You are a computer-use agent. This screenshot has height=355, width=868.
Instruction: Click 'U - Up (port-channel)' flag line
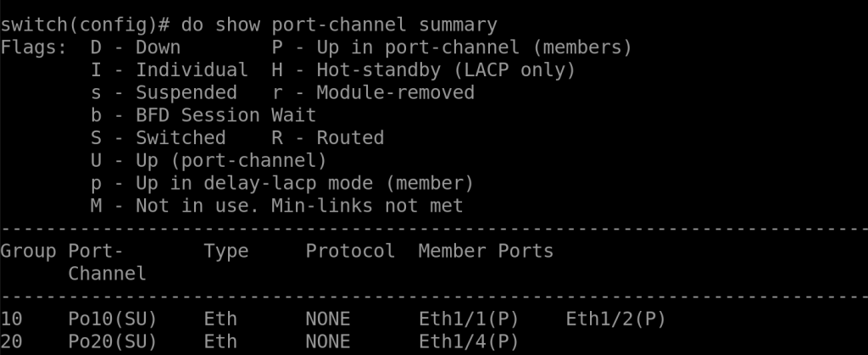pyautogui.click(x=208, y=160)
